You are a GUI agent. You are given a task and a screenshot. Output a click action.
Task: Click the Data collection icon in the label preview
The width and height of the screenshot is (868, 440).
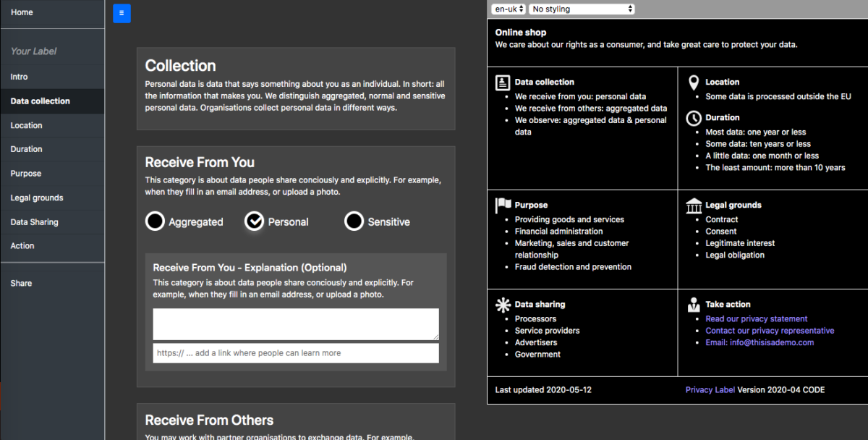click(503, 82)
